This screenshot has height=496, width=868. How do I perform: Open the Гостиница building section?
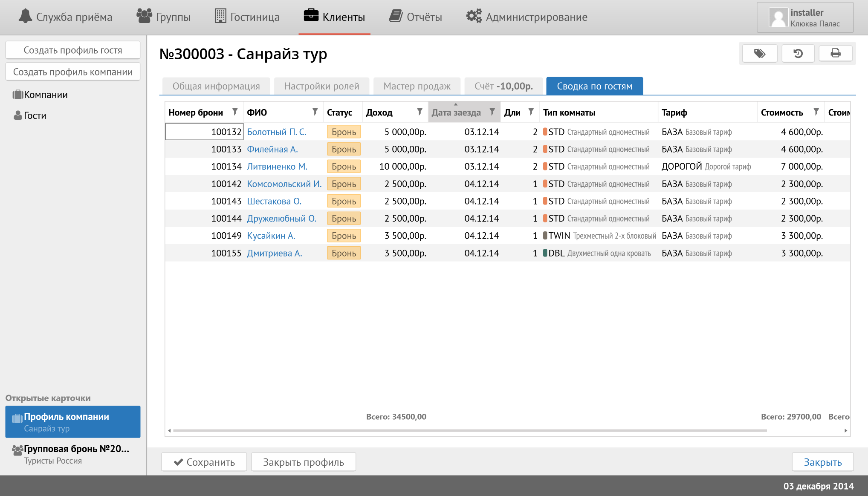coord(247,17)
